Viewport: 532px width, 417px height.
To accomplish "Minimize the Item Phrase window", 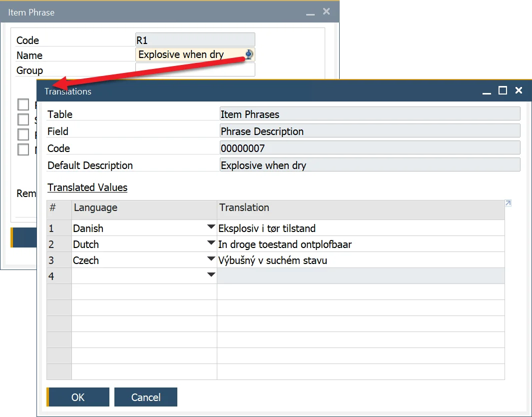I will pos(310,12).
